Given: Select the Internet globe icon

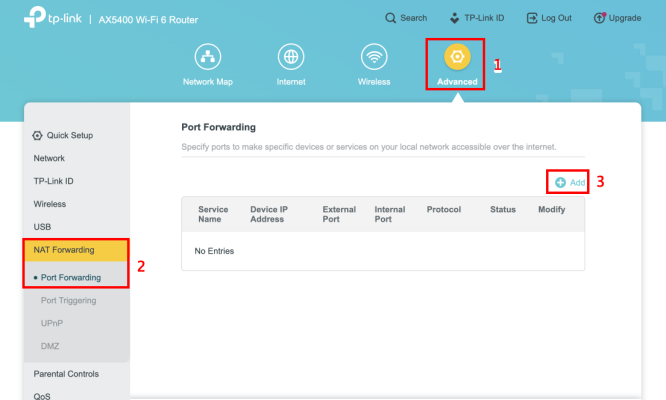Looking at the screenshot, I should pyautogui.click(x=291, y=56).
